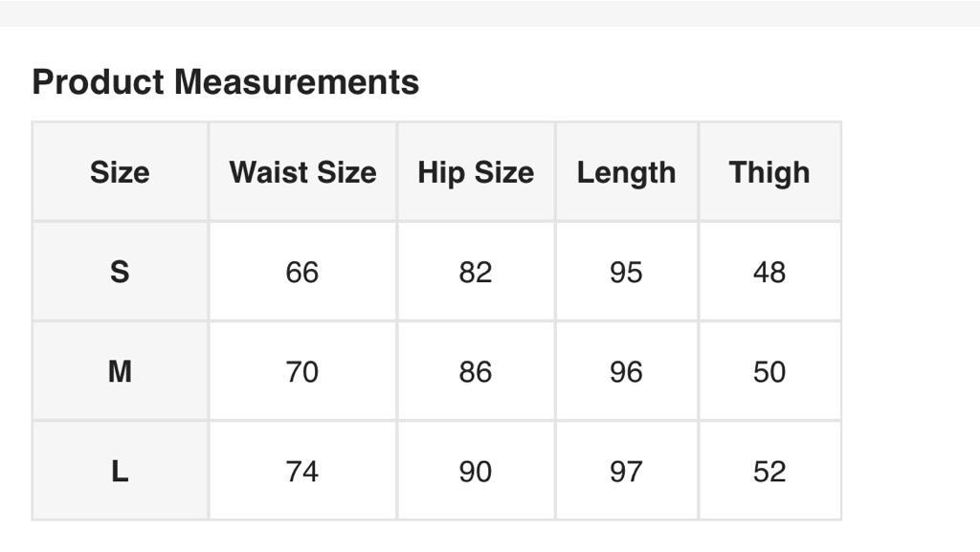
Task: Select the Size column header
Action: pos(120,172)
